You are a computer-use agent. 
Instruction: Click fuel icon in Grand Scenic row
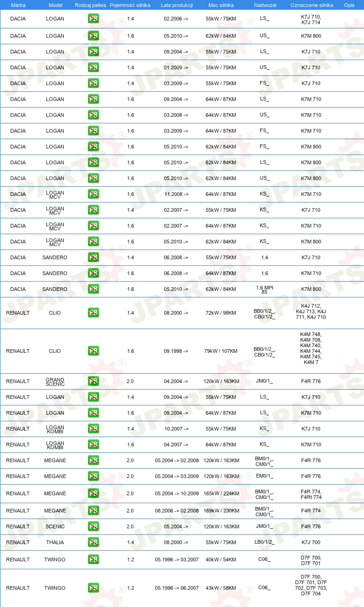click(93, 381)
